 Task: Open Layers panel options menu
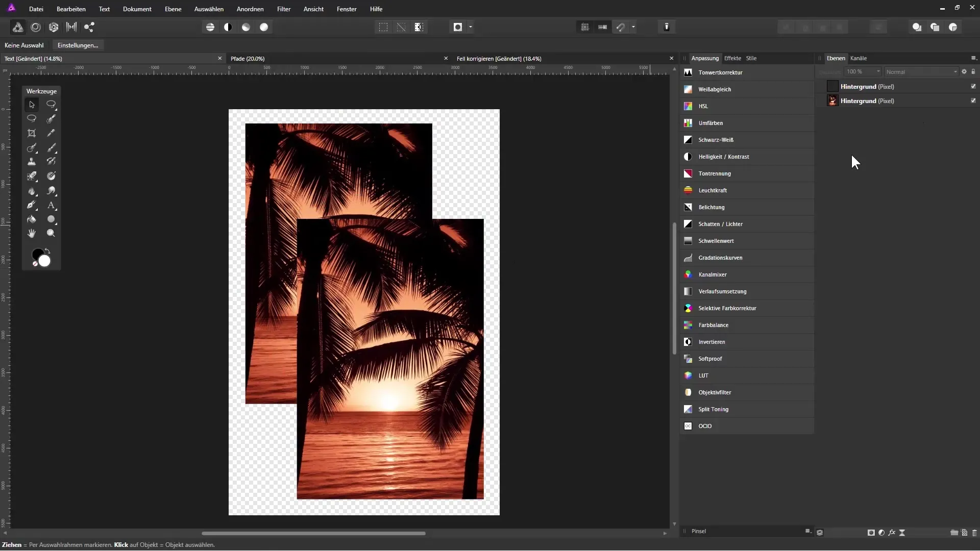tap(973, 58)
